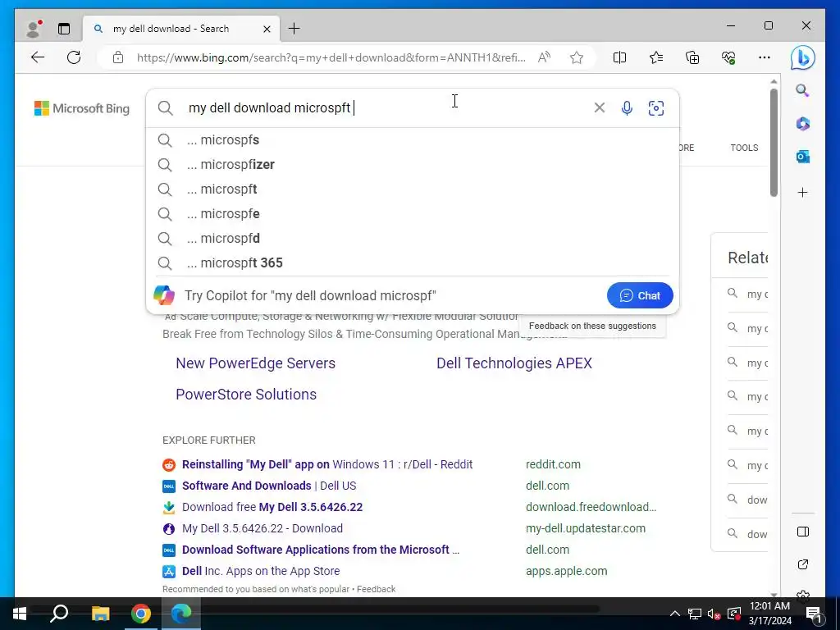Select suggestion 'microspfe'
Image resolution: width=840 pixels, height=630 pixels.
tap(413, 214)
